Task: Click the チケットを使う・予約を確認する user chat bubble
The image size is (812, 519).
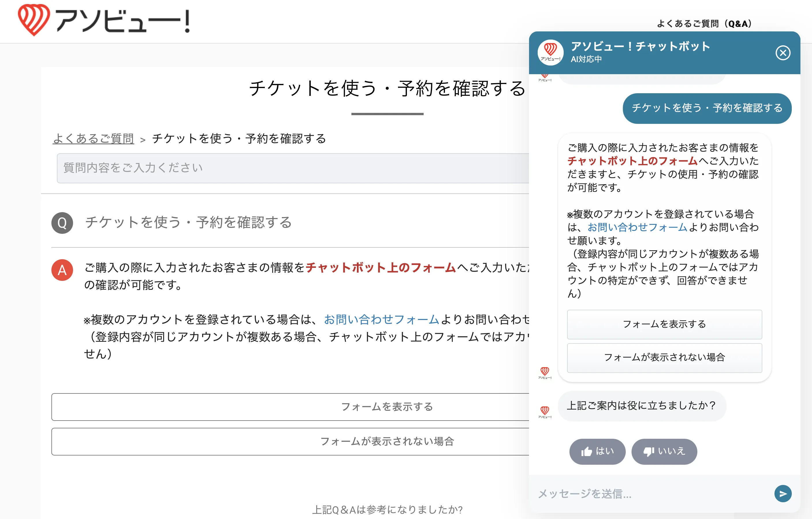Action: pyautogui.click(x=707, y=108)
